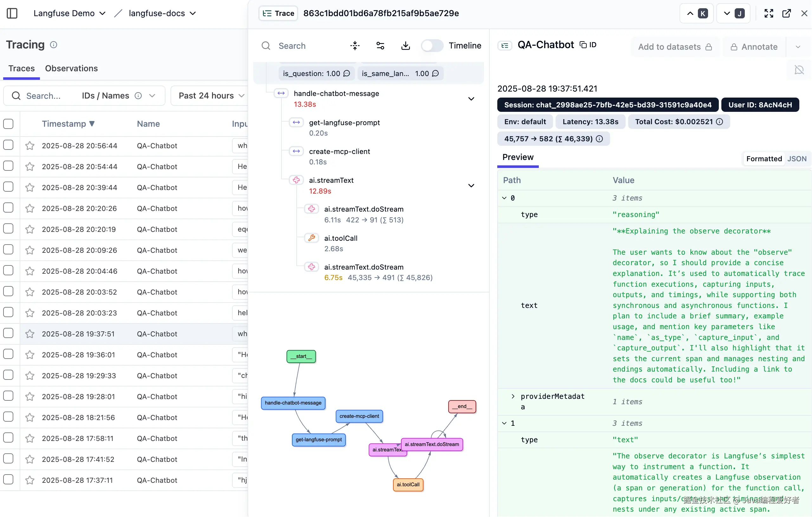Click the collapse-all nodes icon
This screenshot has width=812, height=517.
click(355, 46)
